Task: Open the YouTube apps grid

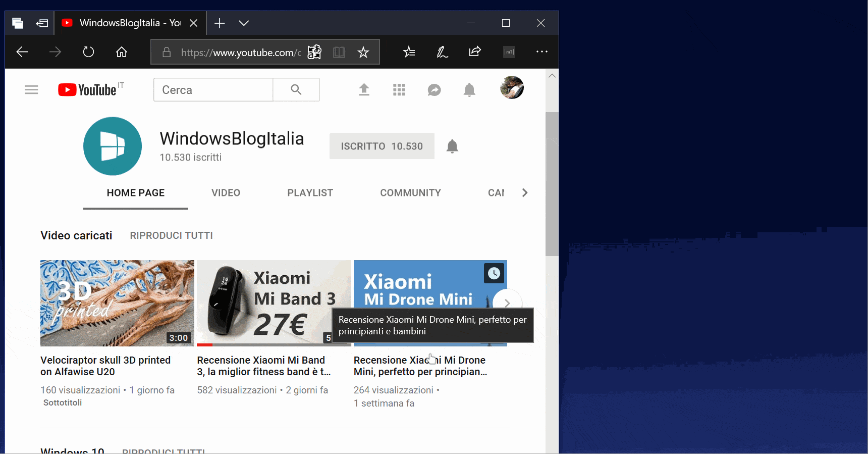Action: [399, 90]
